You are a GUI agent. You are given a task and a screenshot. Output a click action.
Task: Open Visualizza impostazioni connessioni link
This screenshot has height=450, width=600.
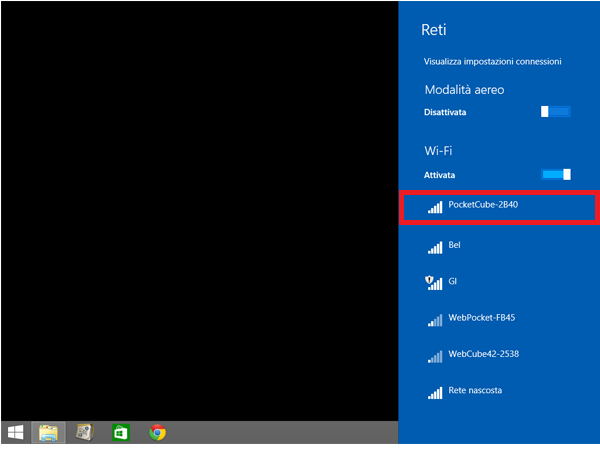coord(492,62)
